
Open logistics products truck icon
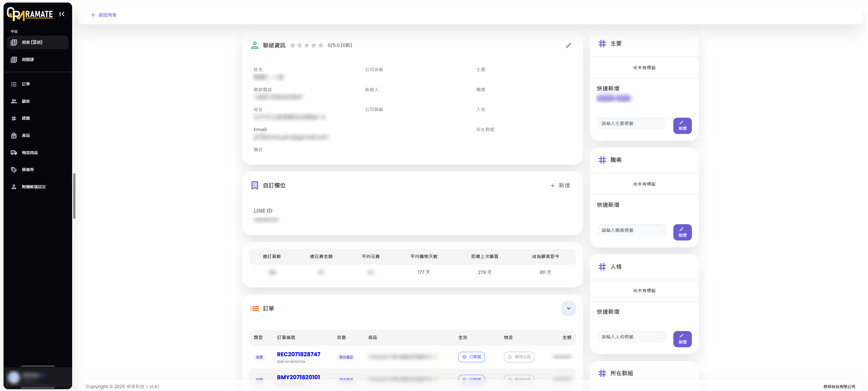[14, 153]
